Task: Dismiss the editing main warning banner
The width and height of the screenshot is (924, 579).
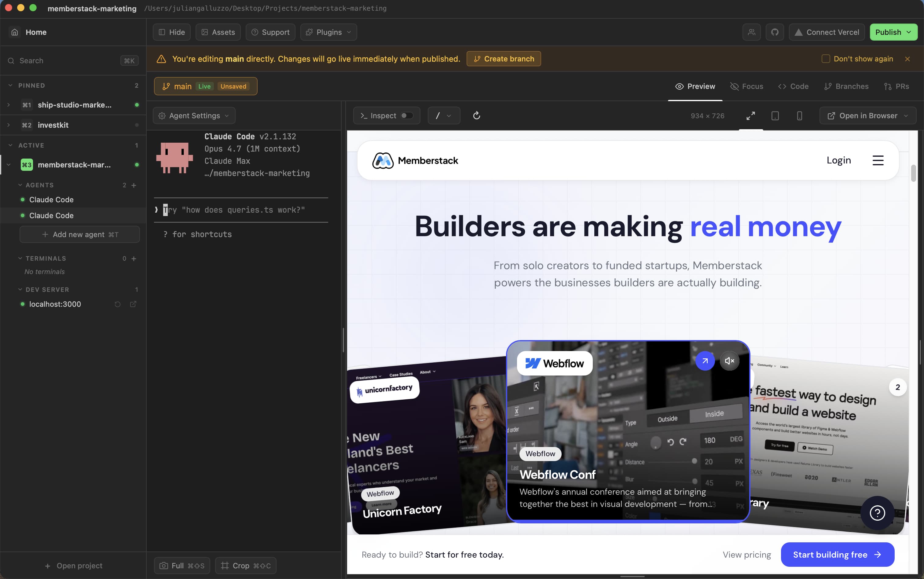Action: [907, 59]
